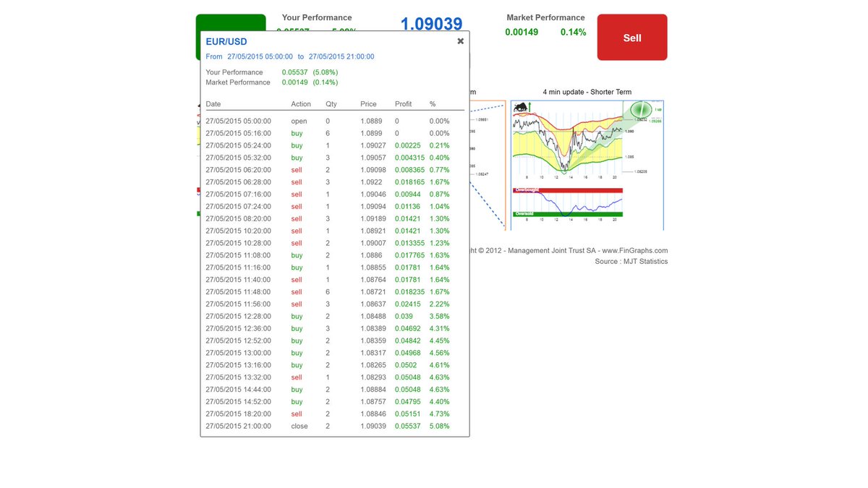Click the 2.22% value in the 11:56:00 row

(440, 304)
